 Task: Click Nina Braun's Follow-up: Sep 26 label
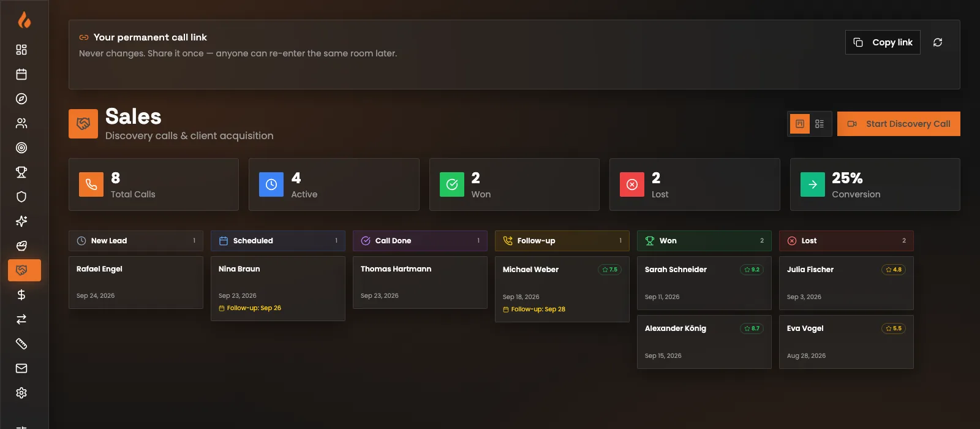coord(250,308)
